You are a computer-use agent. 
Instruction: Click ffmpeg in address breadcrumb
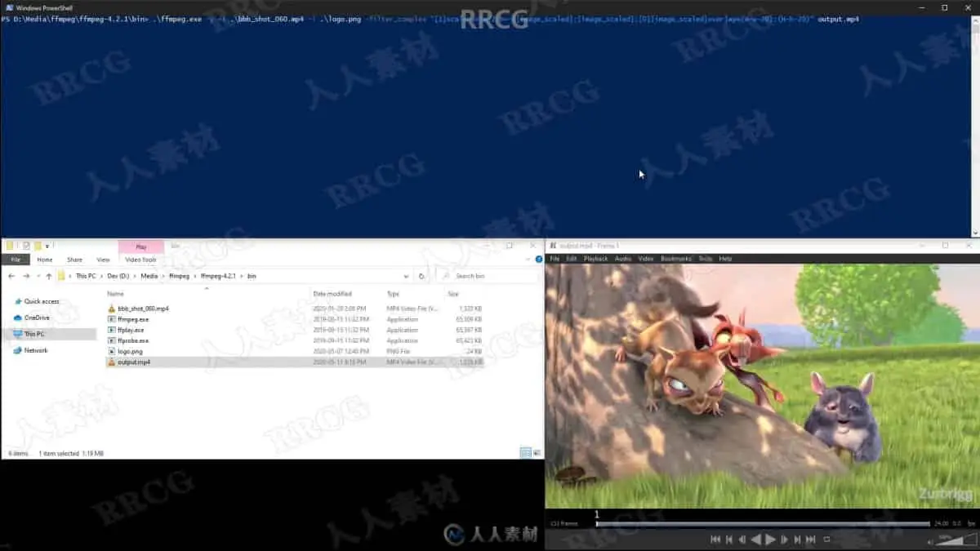(x=179, y=276)
